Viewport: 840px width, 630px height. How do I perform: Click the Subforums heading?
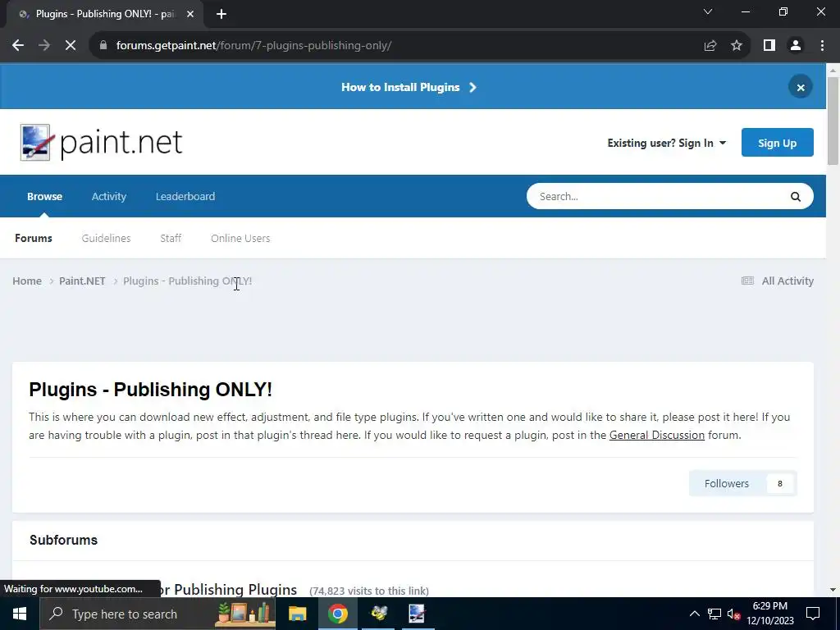click(63, 540)
